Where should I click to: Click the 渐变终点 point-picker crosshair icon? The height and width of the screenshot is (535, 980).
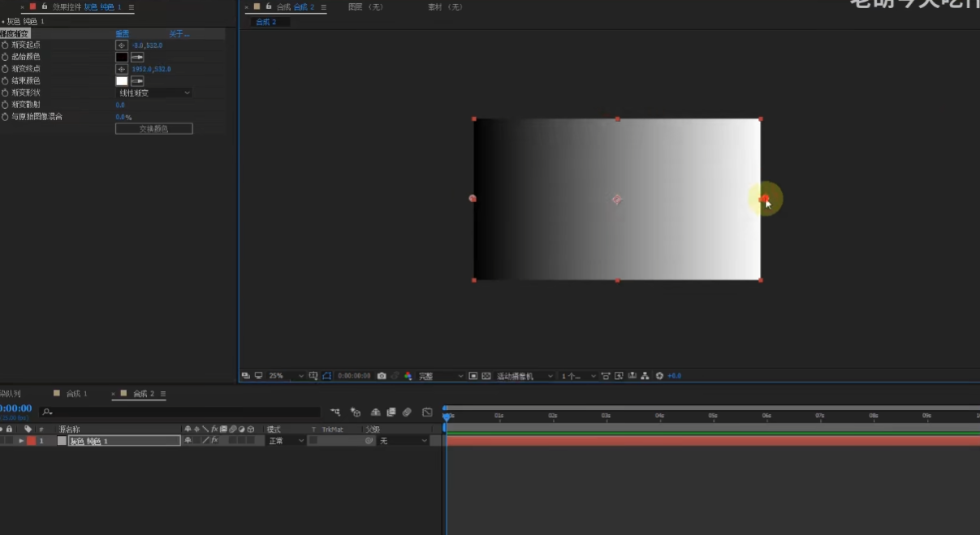(121, 69)
